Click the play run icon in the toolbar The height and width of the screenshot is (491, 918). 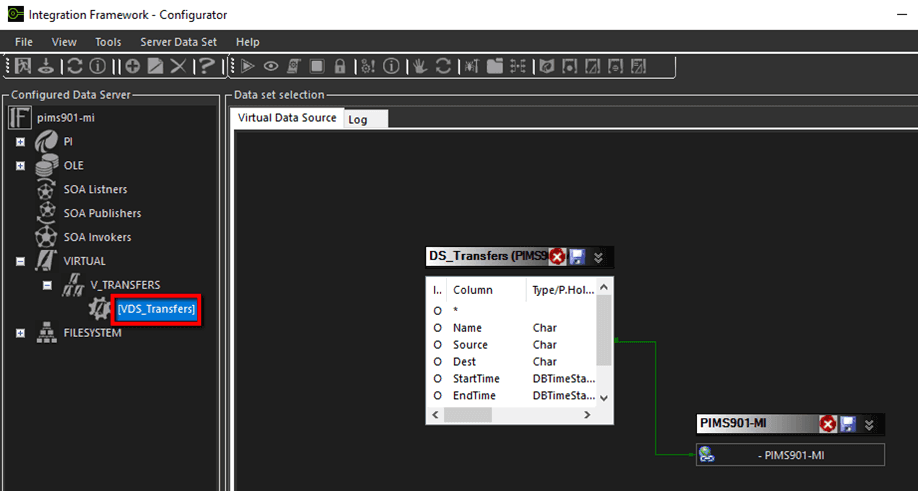click(248, 66)
